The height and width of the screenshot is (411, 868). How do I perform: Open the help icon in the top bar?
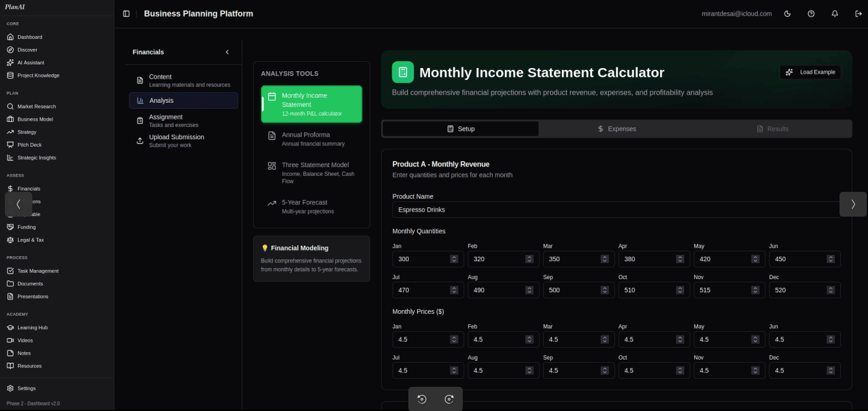[811, 13]
